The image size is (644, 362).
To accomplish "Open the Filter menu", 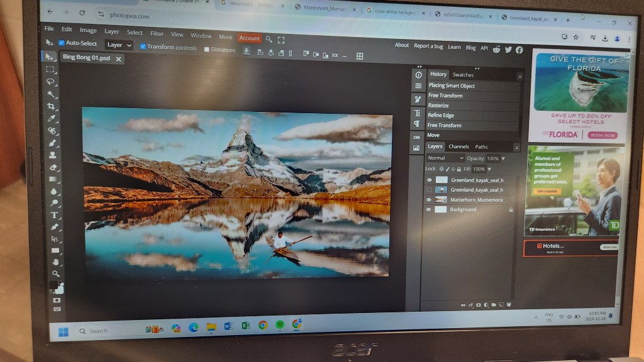I will click(157, 33).
